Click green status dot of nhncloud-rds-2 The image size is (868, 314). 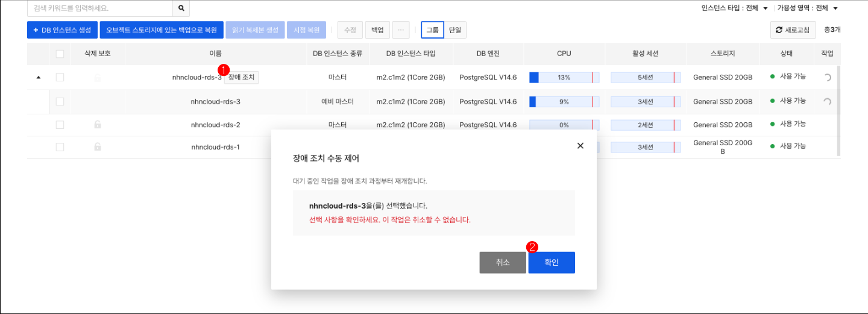(773, 124)
